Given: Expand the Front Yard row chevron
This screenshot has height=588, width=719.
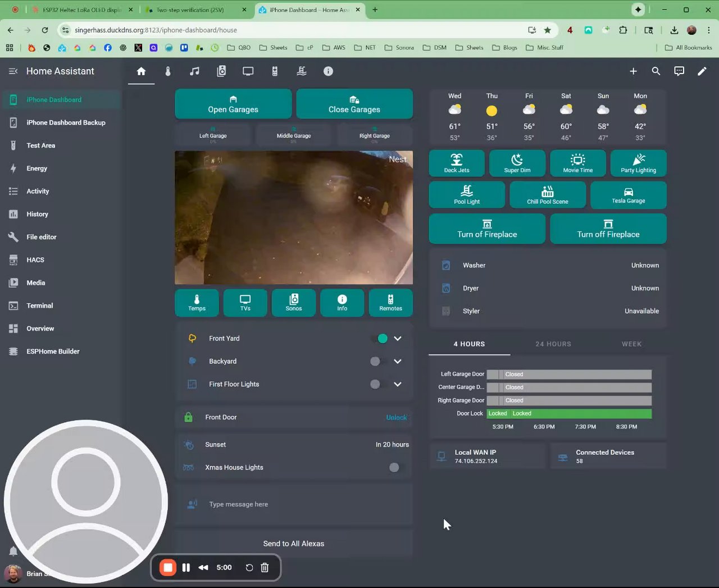Looking at the screenshot, I should point(398,339).
